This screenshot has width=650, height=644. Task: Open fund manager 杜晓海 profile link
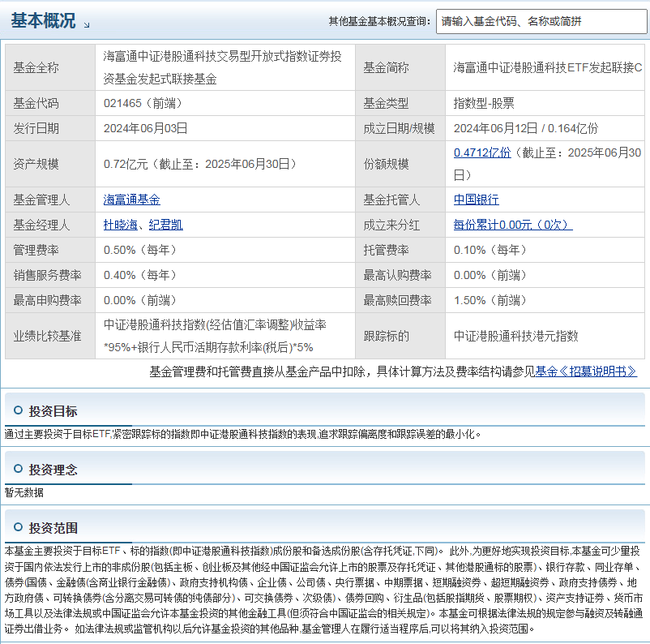(120, 225)
